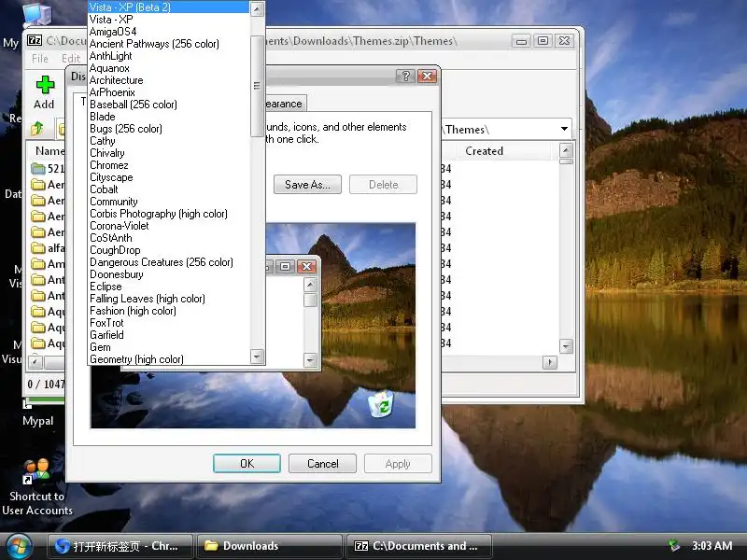Choose AnthLight in the theme list
Viewport: 747px width, 560px height.
169,56
